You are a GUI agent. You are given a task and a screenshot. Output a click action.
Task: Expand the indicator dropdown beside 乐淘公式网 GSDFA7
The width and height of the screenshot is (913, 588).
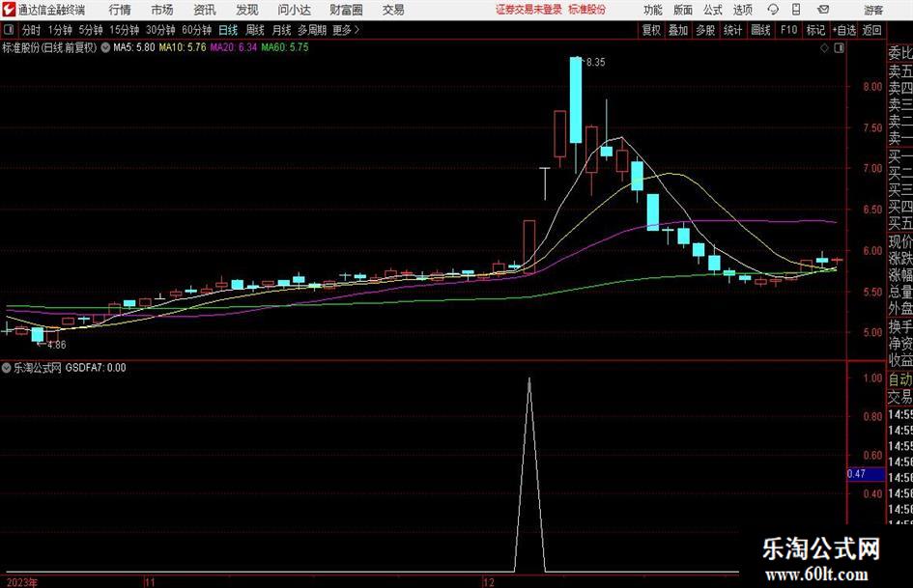coord(7,367)
